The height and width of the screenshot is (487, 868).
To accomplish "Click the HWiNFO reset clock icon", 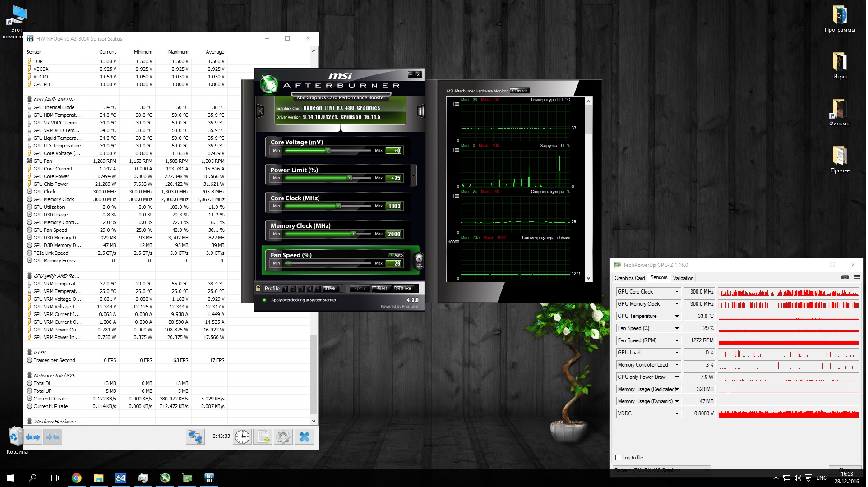I will pyautogui.click(x=242, y=437).
